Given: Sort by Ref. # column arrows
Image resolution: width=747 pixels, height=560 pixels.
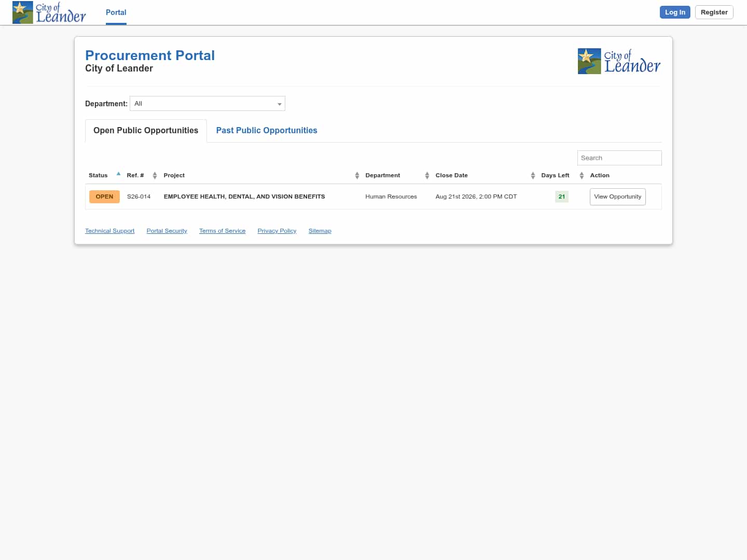Looking at the screenshot, I should (x=155, y=175).
